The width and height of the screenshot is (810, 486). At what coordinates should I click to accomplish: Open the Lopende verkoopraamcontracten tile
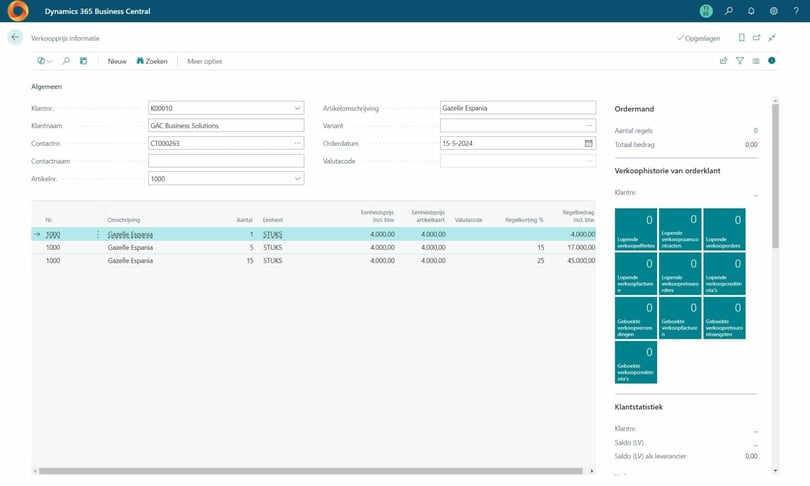(680, 229)
